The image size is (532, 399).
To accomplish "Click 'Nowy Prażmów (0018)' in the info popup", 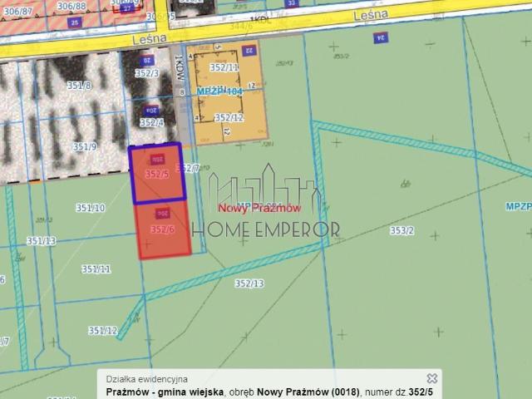I will (x=308, y=392).
